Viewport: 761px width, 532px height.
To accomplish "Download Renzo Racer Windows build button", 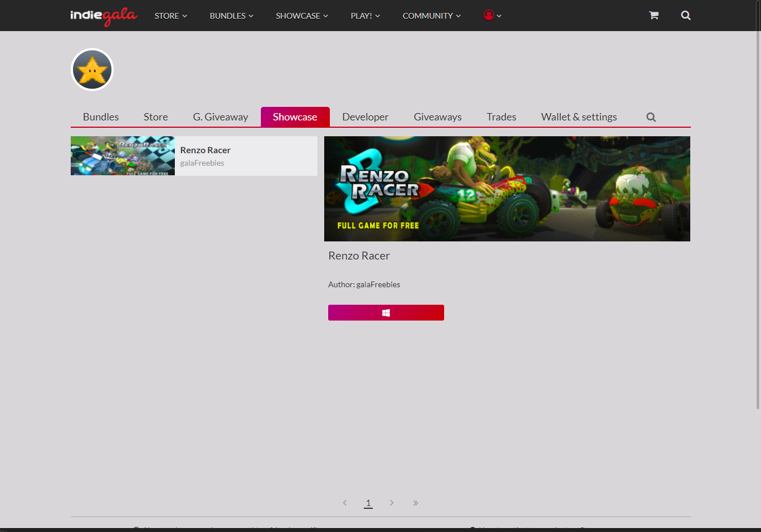I will pyautogui.click(x=386, y=313).
